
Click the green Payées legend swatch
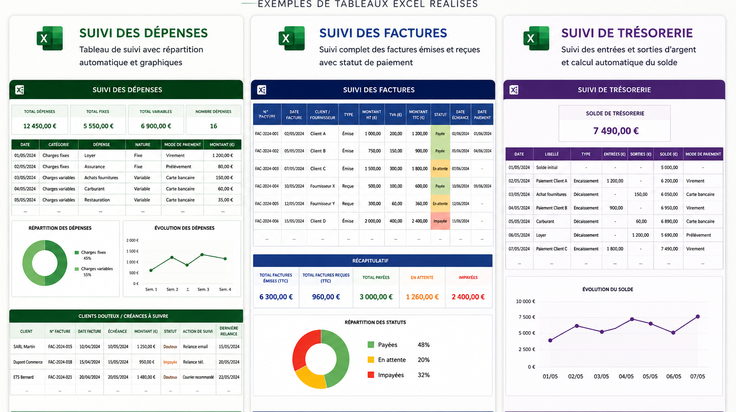(371, 345)
